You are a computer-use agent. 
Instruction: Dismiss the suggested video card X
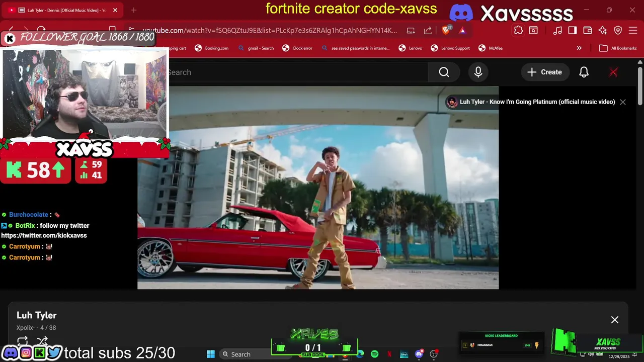point(623,102)
